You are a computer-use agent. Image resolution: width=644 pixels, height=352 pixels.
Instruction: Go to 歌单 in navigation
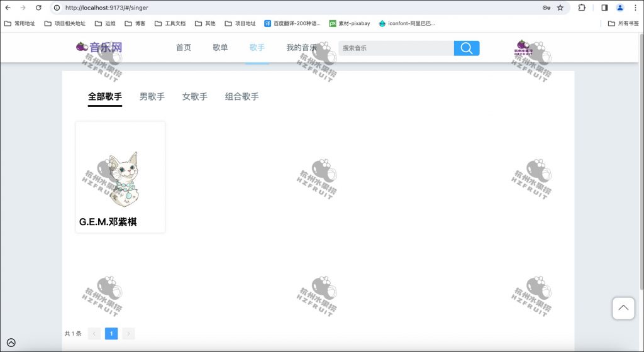click(221, 48)
